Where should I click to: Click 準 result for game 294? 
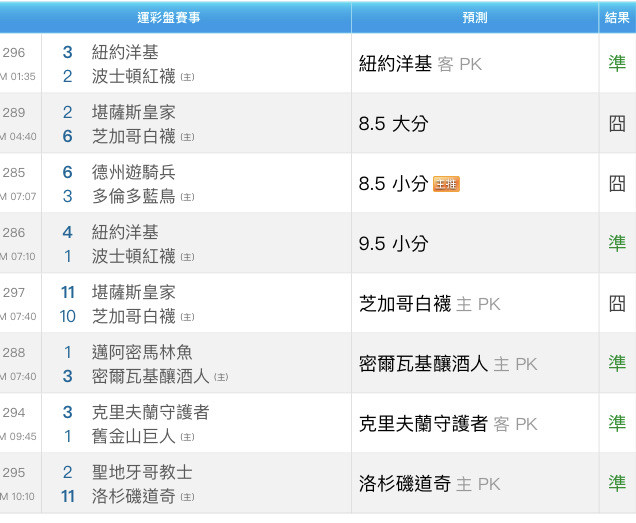(617, 424)
